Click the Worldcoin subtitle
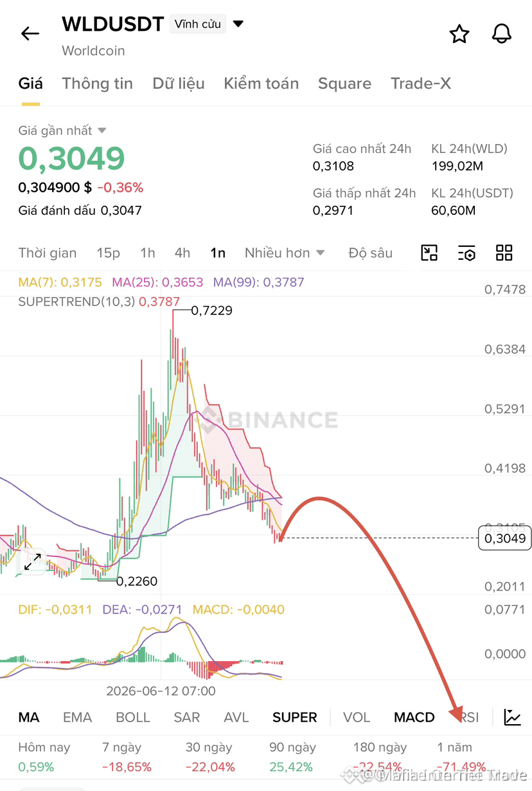 click(x=93, y=51)
